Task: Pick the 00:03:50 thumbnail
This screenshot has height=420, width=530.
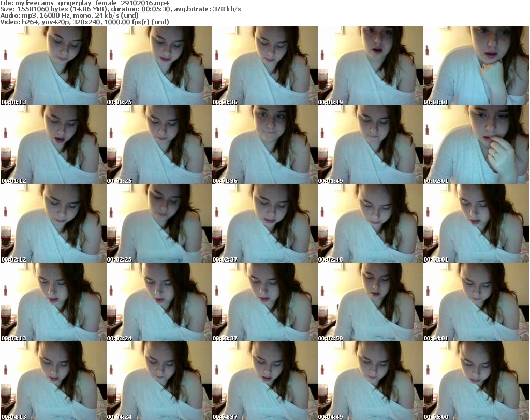Action: click(x=371, y=302)
